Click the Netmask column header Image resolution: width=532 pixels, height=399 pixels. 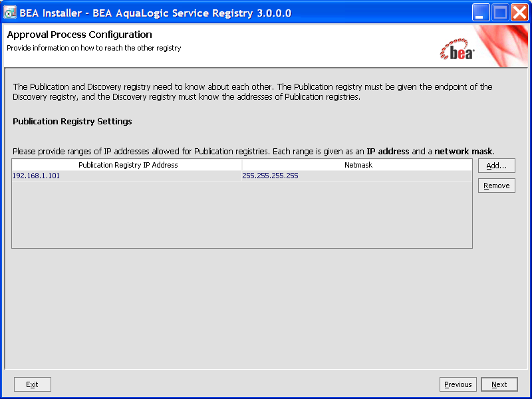[x=357, y=165]
